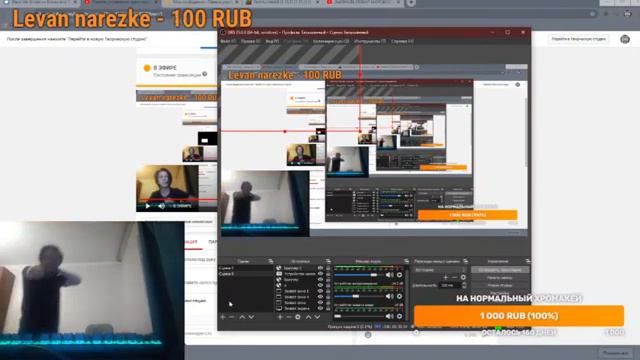Mute the top audio mixer channel
640x360 pixels.
point(389,275)
